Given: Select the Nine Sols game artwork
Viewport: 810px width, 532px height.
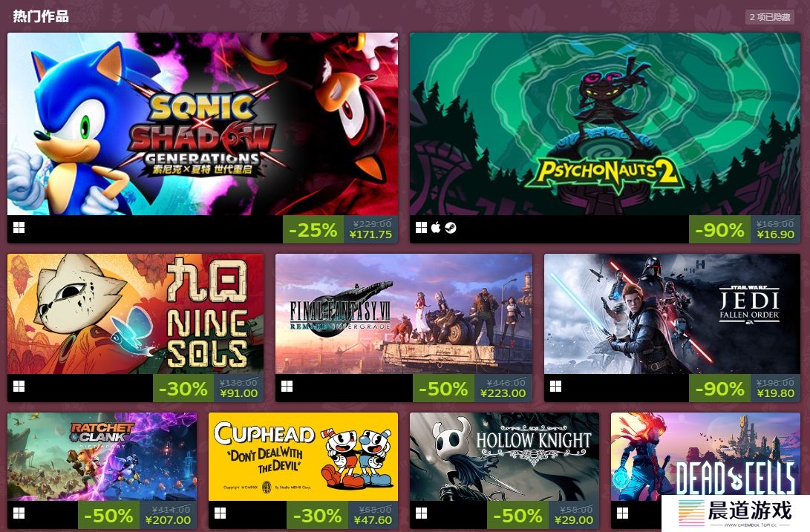Looking at the screenshot, I should (x=135, y=314).
